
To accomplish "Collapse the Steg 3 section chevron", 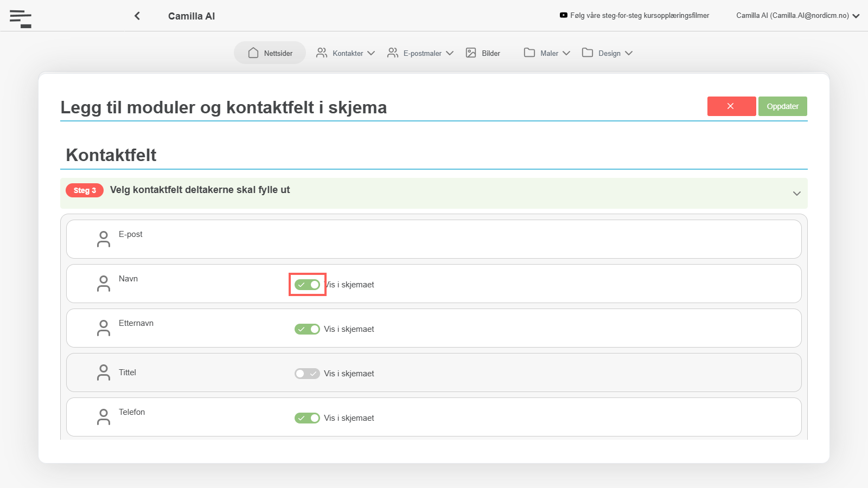I will click(797, 194).
